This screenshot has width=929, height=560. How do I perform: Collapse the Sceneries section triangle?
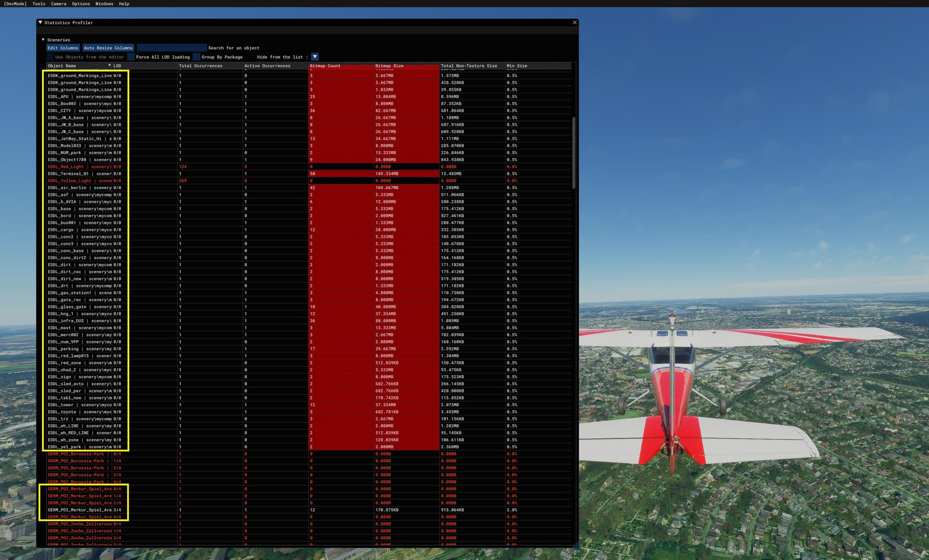[43, 40]
